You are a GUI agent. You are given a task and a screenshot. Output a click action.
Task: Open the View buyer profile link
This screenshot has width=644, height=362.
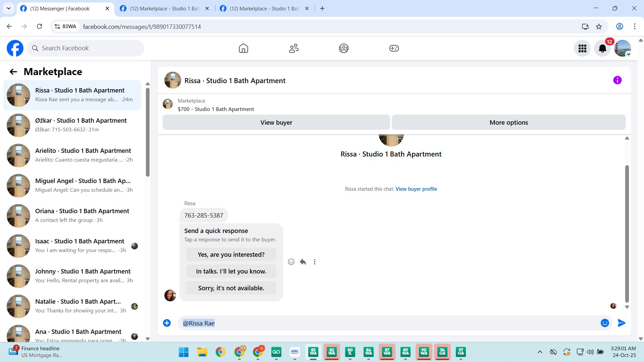tap(416, 189)
